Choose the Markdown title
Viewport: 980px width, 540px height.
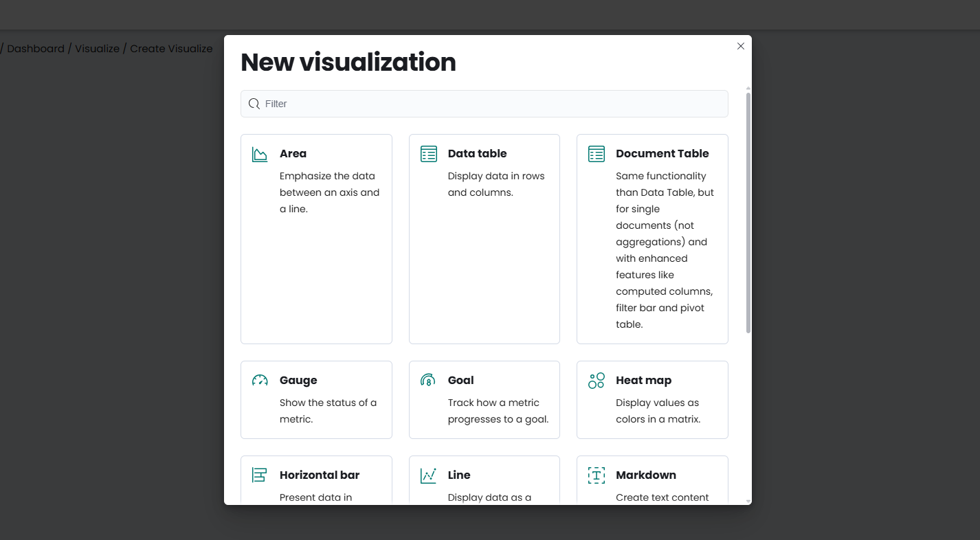[x=646, y=475]
